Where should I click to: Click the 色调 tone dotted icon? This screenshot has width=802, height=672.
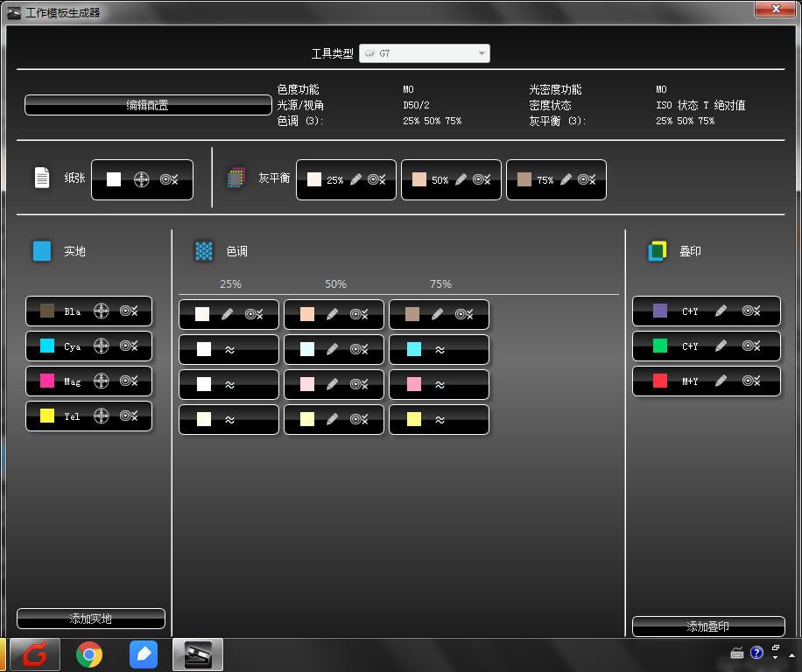pos(204,251)
